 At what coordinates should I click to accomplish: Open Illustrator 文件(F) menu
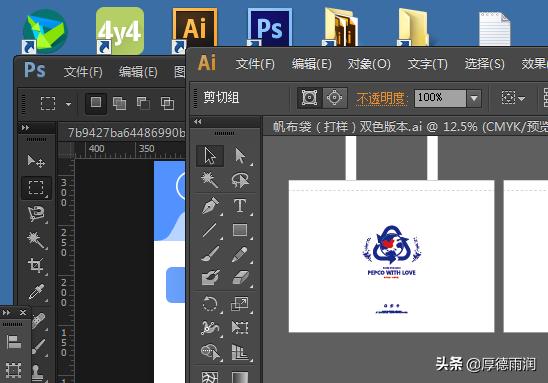[255, 64]
